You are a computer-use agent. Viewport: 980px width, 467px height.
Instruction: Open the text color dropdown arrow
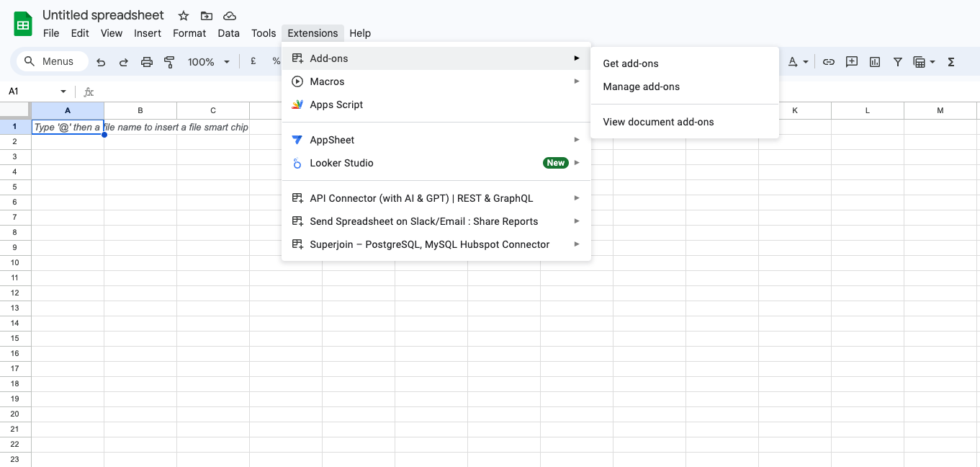point(806,62)
